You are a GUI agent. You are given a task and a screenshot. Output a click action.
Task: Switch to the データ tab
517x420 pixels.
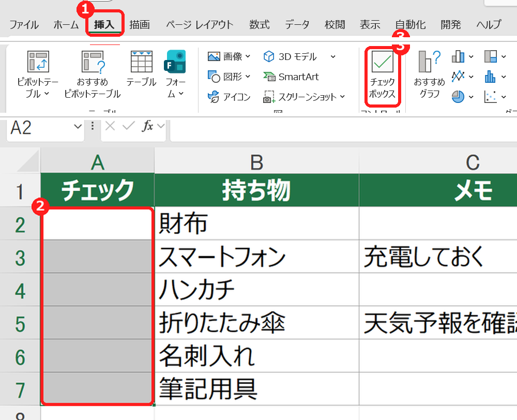click(x=297, y=25)
